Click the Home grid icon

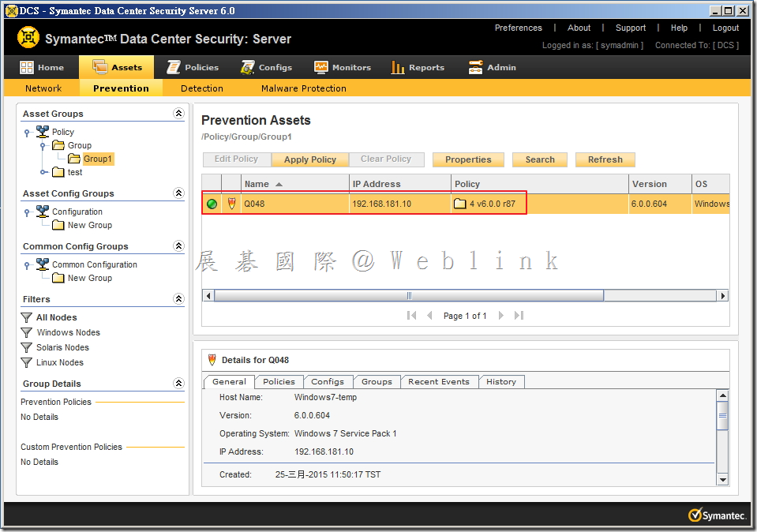(27, 68)
